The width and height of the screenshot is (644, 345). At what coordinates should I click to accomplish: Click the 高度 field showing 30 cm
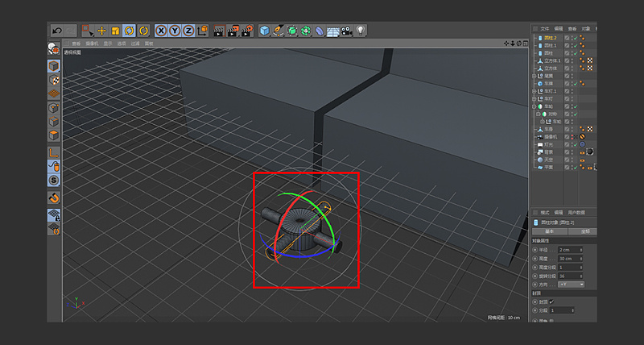point(568,259)
